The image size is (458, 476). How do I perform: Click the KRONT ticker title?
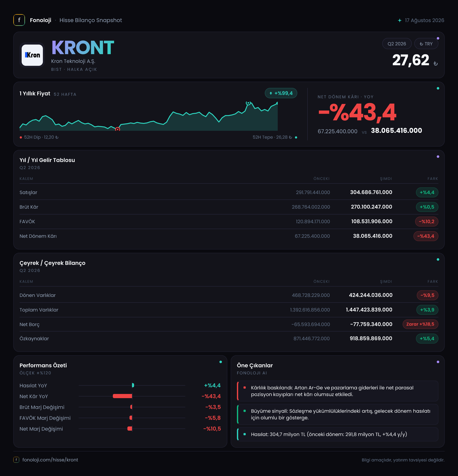tap(83, 48)
